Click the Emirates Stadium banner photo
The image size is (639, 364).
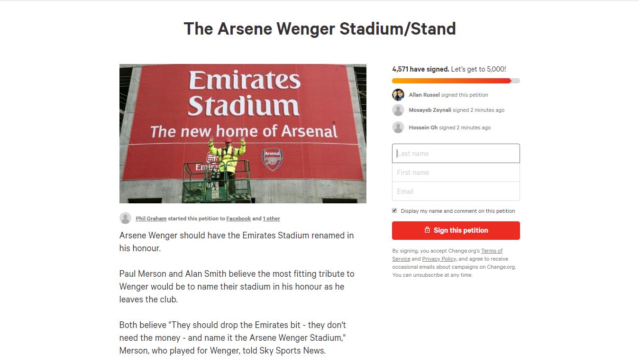tap(243, 133)
